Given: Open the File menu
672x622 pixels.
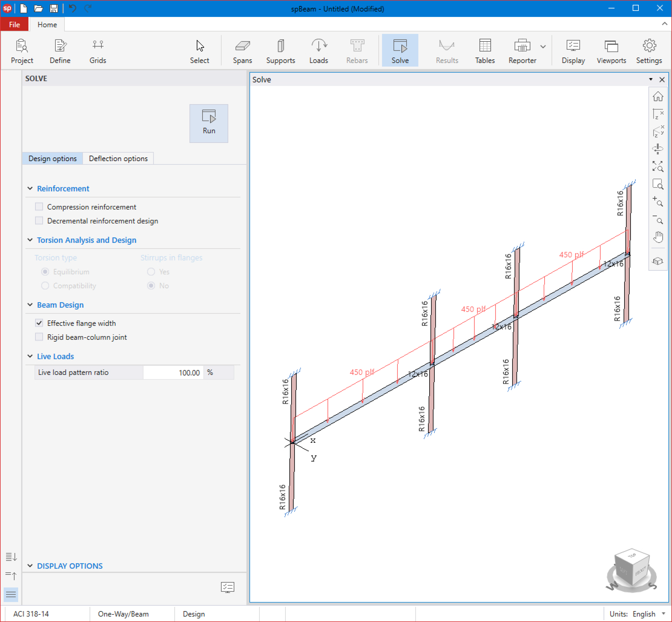Looking at the screenshot, I should coord(15,25).
